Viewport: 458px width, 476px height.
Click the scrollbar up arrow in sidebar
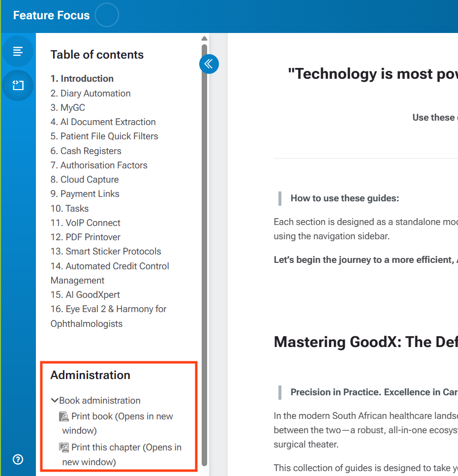point(205,38)
